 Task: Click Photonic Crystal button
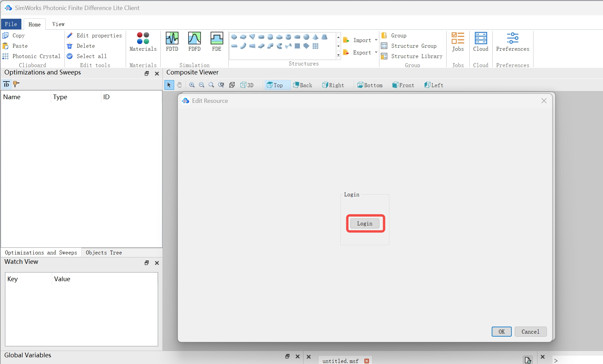tap(32, 56)
